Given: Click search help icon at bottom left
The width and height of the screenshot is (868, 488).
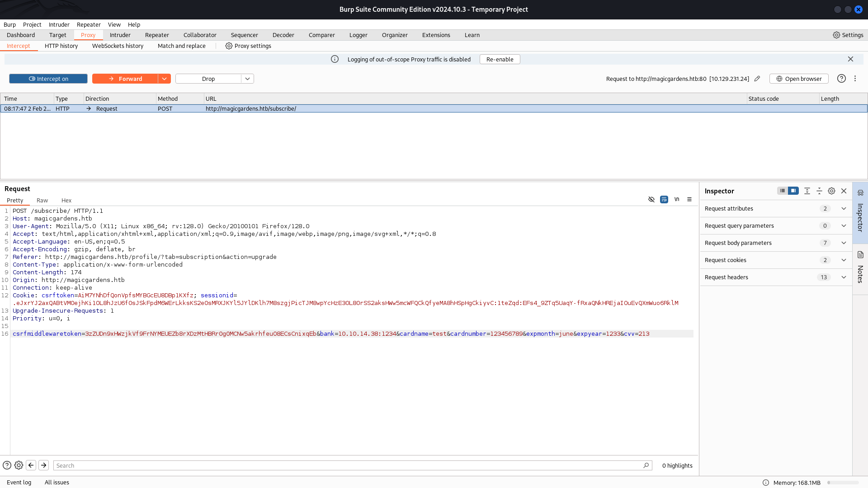Looking at the screenshot, I should click(x=7, y=465).
